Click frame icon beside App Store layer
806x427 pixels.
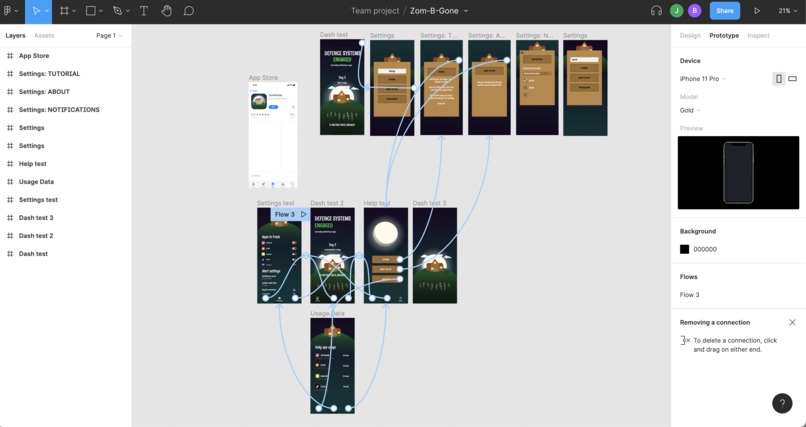(x=10, y=55)
